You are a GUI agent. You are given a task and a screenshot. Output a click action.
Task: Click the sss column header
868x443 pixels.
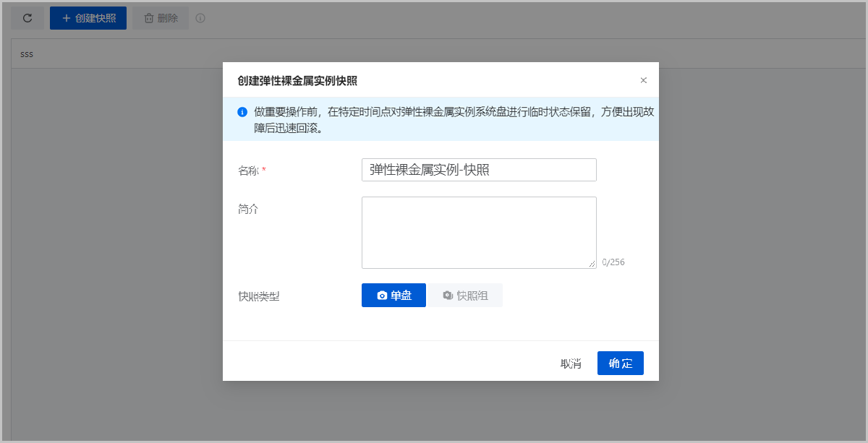click(x=27, y=54)
